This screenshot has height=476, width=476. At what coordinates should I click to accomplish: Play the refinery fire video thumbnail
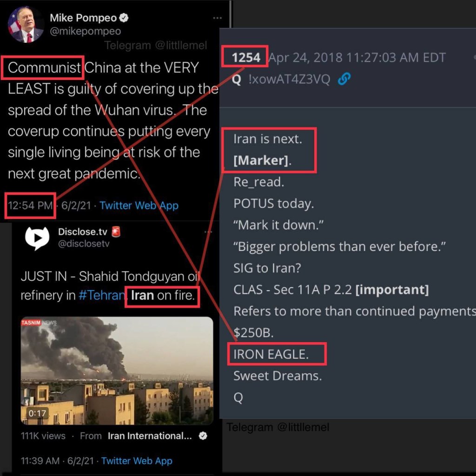coord(117,370)
